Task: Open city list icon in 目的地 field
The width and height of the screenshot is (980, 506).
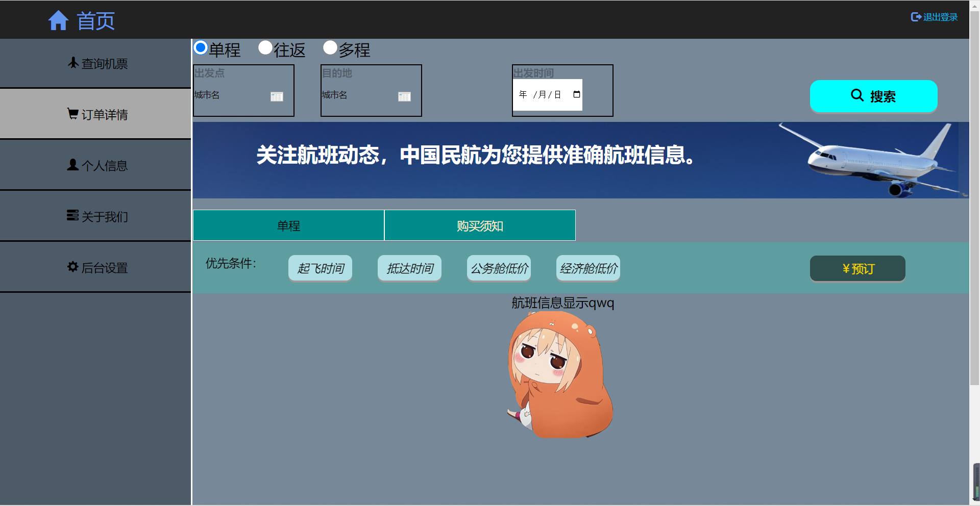Action: tap(404, 96)
